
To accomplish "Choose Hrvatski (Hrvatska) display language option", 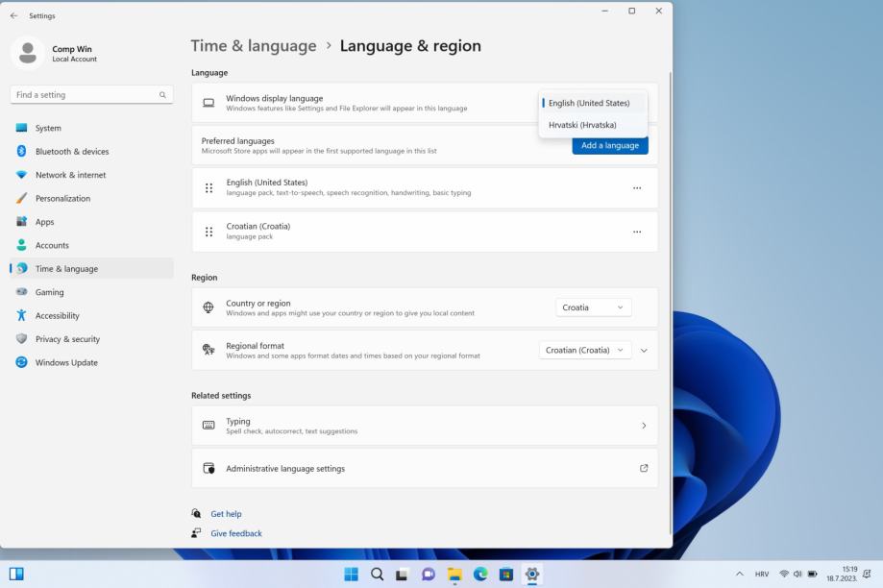I will pos(593,125).
